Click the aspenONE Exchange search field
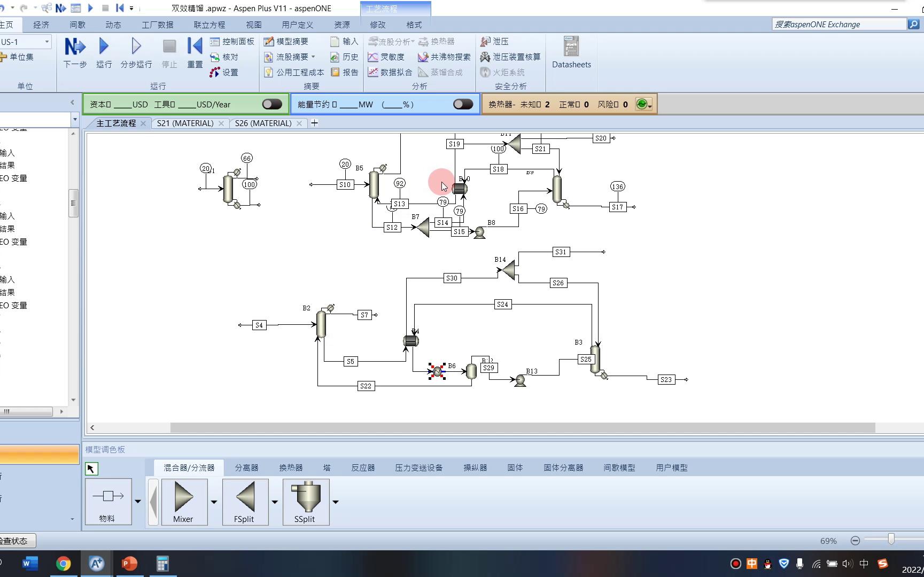The image size is (924, 577). pos(839,24)
